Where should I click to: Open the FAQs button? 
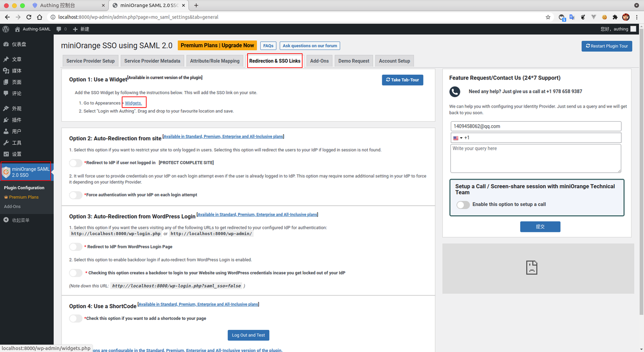pyautogui.click(x=268, y=46)
